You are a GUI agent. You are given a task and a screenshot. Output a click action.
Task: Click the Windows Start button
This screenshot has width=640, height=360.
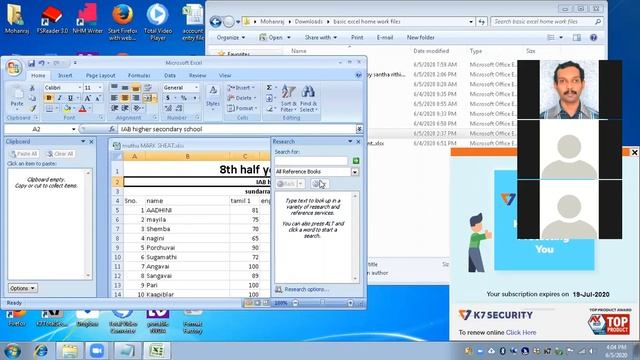[x=12, y=351]
